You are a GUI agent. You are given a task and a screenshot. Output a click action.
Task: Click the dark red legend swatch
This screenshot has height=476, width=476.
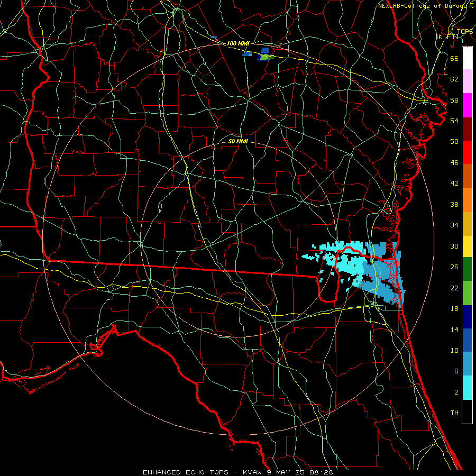467,129
